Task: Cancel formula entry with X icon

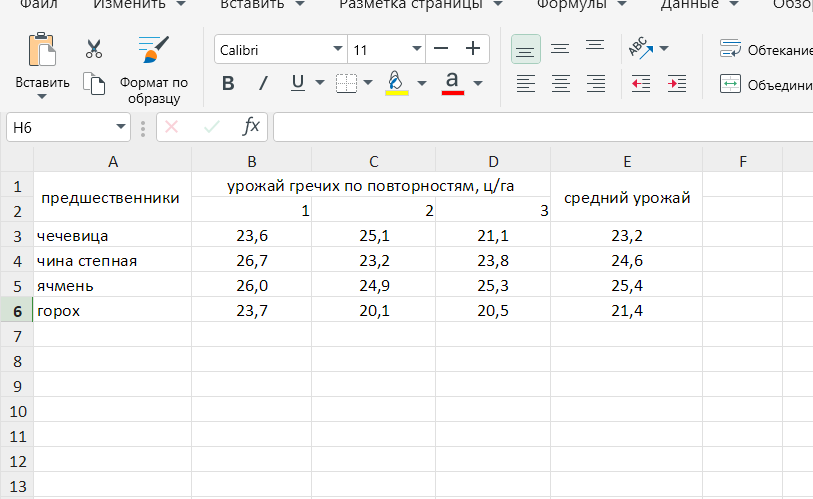Action: (x=172, y=127)
